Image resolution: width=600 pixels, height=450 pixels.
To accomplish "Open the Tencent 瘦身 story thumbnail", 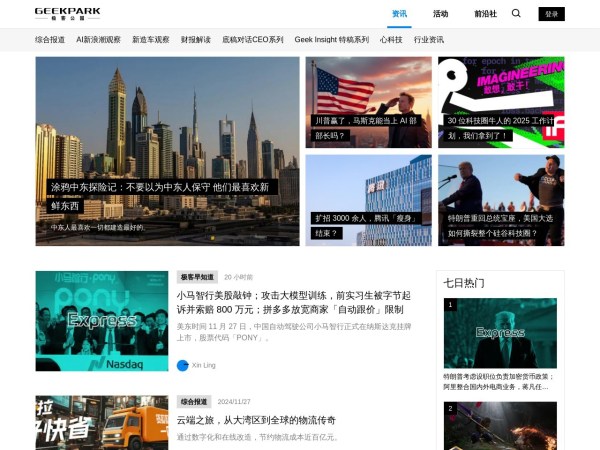I will [x=368, y=199].
